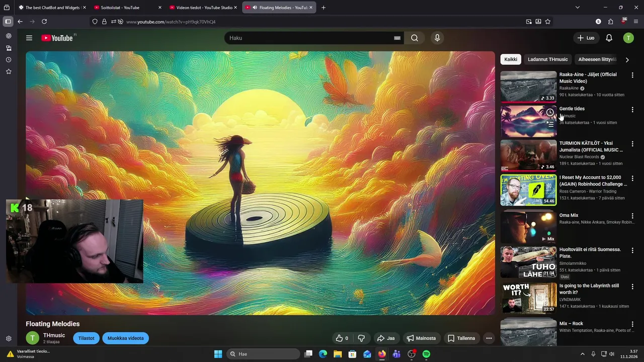Open the browser application menu
The height and width of the screenshot is (362, 644).
click(636, 22)
